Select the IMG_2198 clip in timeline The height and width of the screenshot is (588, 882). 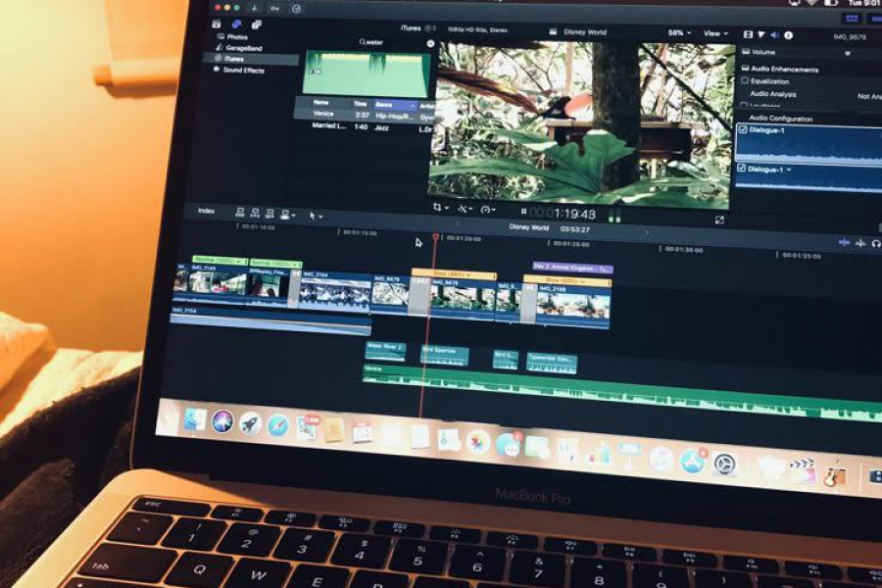[x=573, y=305]
